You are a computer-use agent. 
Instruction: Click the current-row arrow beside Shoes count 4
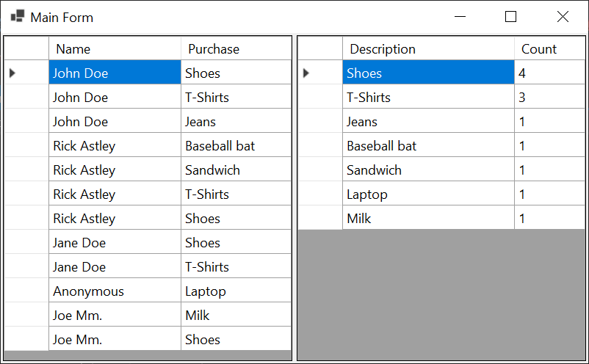tap(306, 73)
